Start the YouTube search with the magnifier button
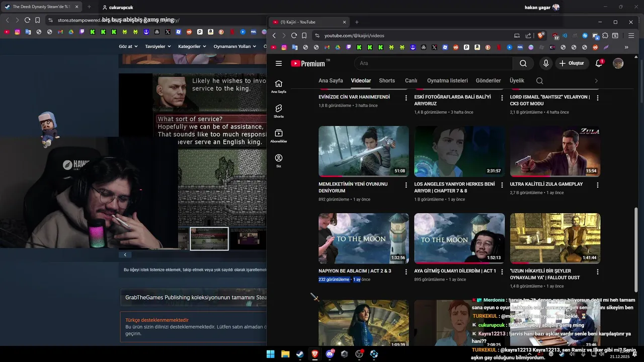Screen dimensions: 644x362 pos(523,63)
